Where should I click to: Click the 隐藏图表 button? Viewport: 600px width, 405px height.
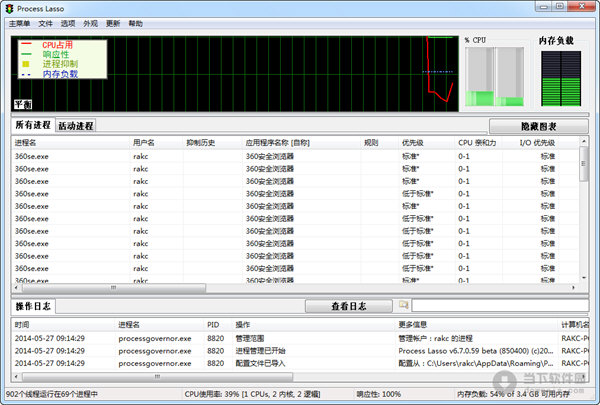(x=538, y=126)
